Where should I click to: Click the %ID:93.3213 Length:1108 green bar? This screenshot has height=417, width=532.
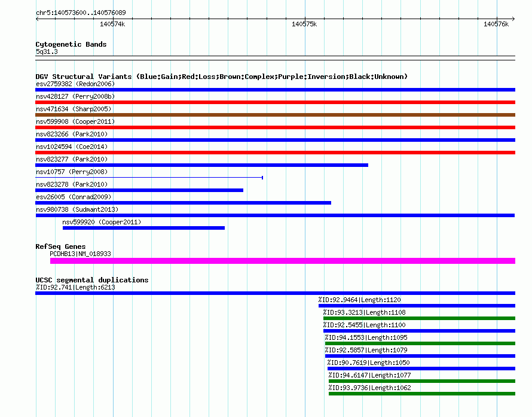[420, 318]
